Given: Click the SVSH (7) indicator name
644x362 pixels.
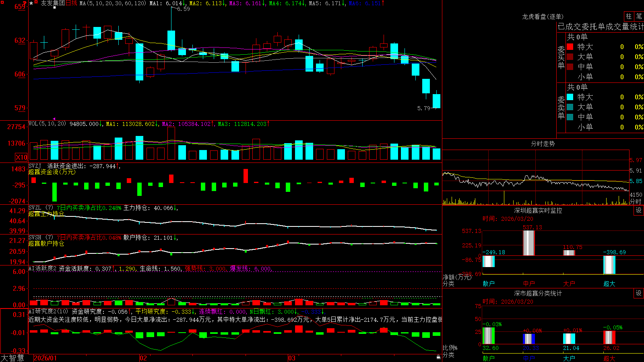Looking at the screenshot, I should pyautogui.click(x=41, y=238).
